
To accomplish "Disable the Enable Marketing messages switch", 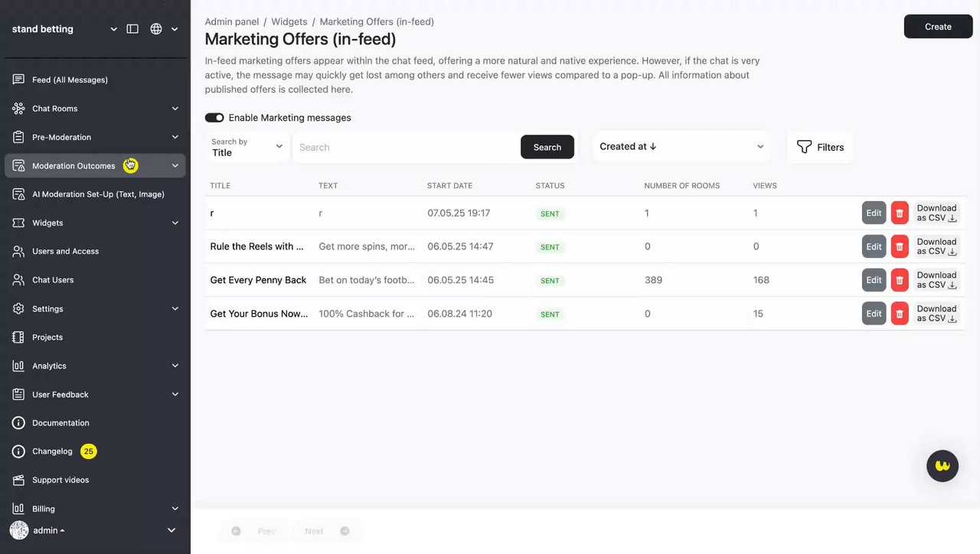I will (x=214, y=118).
